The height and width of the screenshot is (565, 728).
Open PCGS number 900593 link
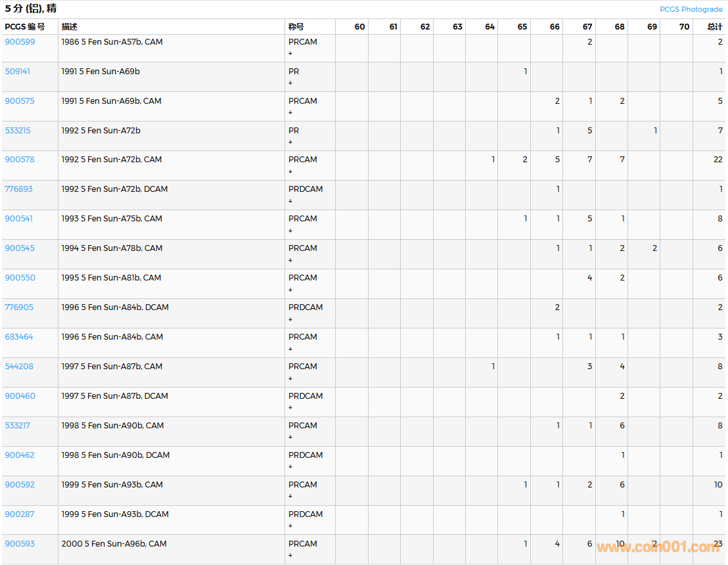pos(20,544)
